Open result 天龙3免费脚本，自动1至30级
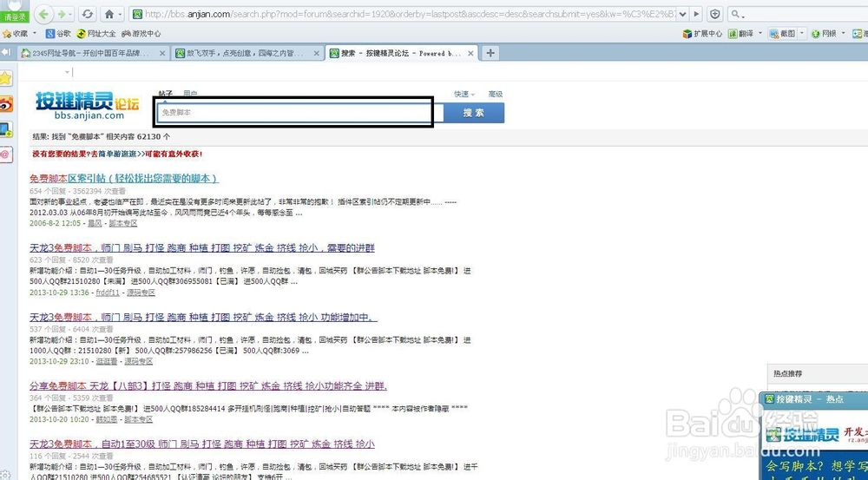The image size is (868, 480). [x=202, y=444]
